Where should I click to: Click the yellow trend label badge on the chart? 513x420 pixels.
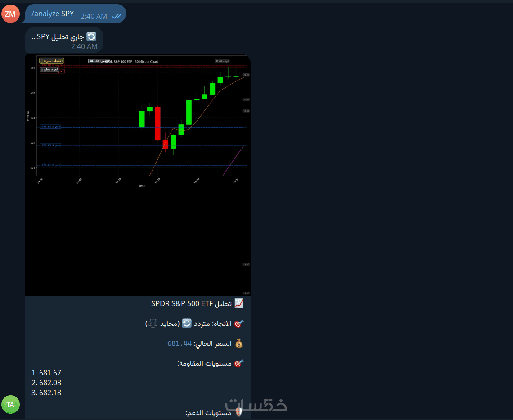click(52, 61)
